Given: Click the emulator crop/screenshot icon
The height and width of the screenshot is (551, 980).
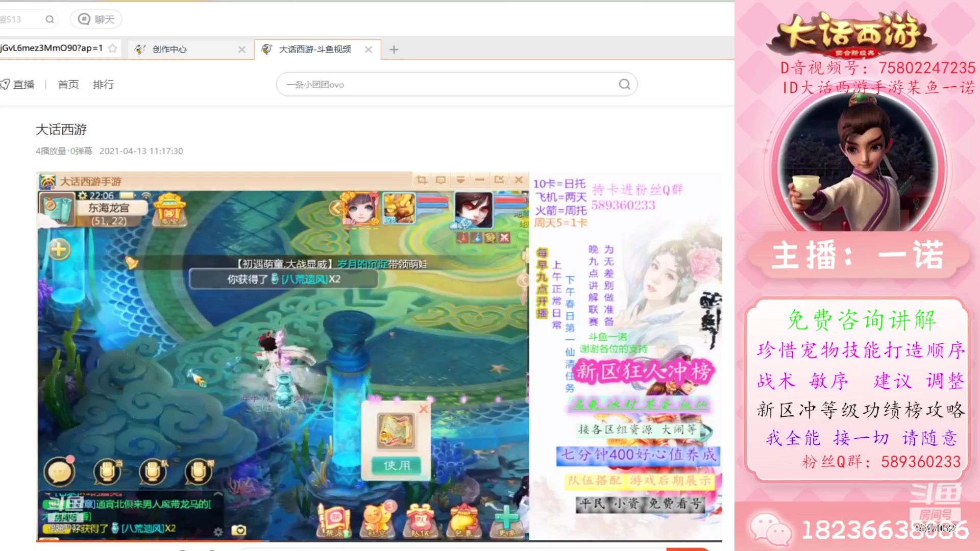Looking at the screenshot, I should tap(422, 180).
